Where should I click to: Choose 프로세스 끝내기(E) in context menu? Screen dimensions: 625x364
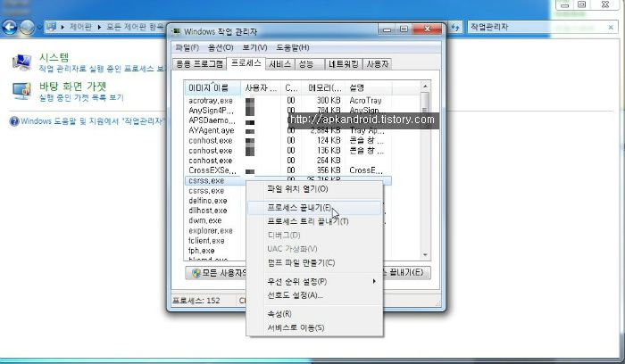(x=314, y=208)
